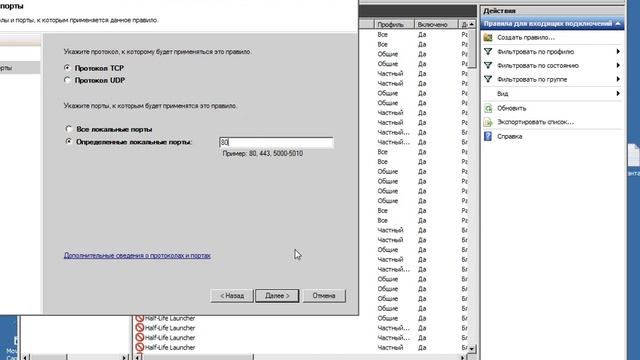Click the Фильтровать по группе funnel icon
The image size is (640, 360).
tap(488, 79)
